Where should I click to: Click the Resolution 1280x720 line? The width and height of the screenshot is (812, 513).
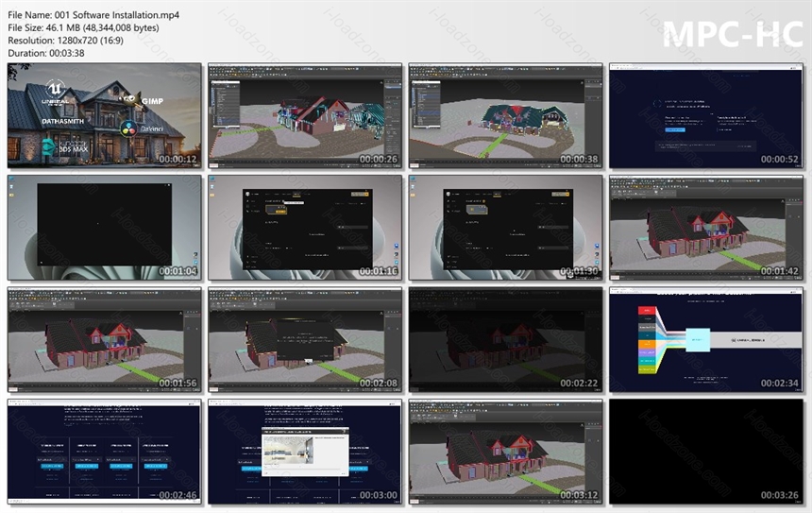pyautogui.click(x=66, y=41)
